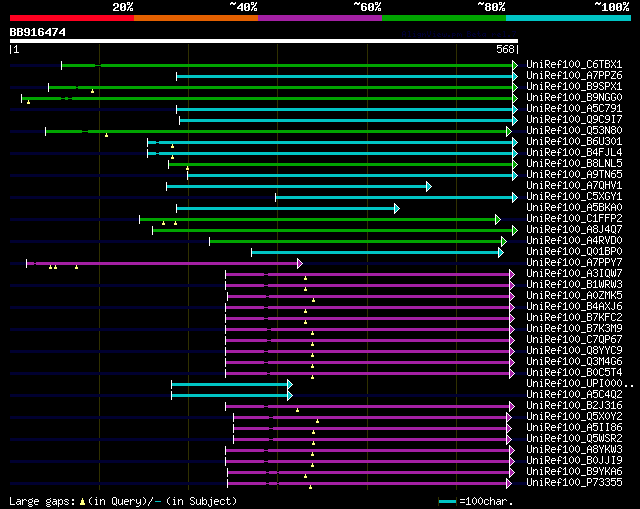Image resolution: width=640 pixels, height=509 pixels.
Task: Select the UniRef100_B6U301 label
Action: point(574,142)
